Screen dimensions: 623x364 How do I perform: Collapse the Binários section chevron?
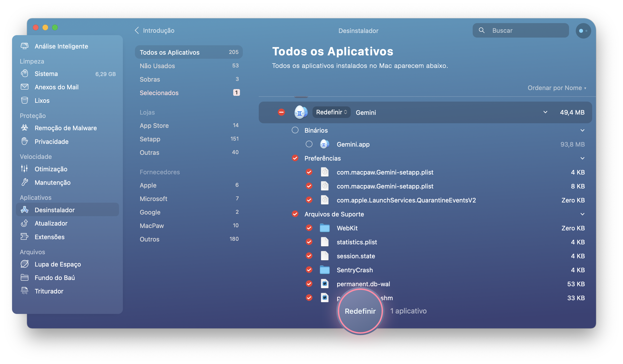click(x=582, y=130)
